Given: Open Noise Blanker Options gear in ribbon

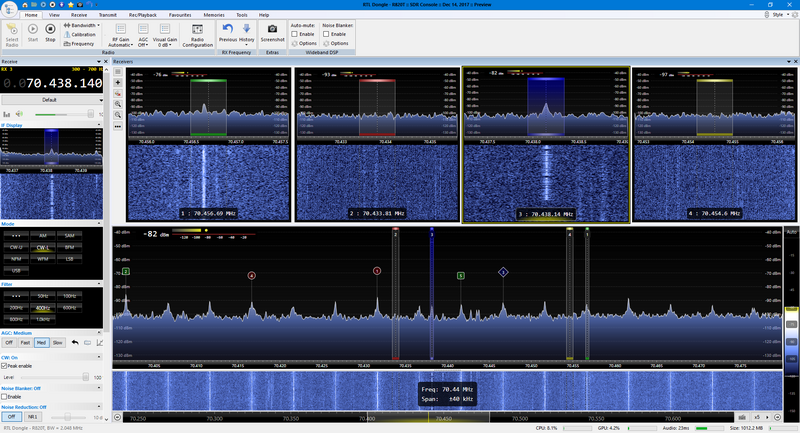Looking at the screenshot, I should coord(336,43).
